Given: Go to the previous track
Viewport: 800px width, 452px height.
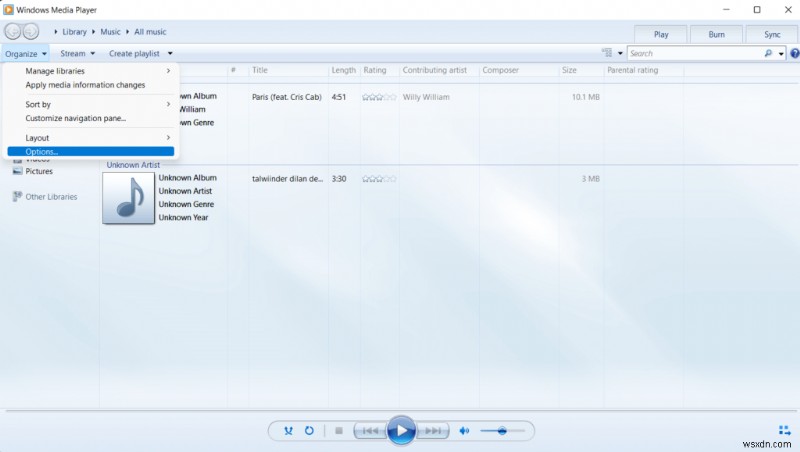Looking at the screenshot, I should click(x=368, y=431).
